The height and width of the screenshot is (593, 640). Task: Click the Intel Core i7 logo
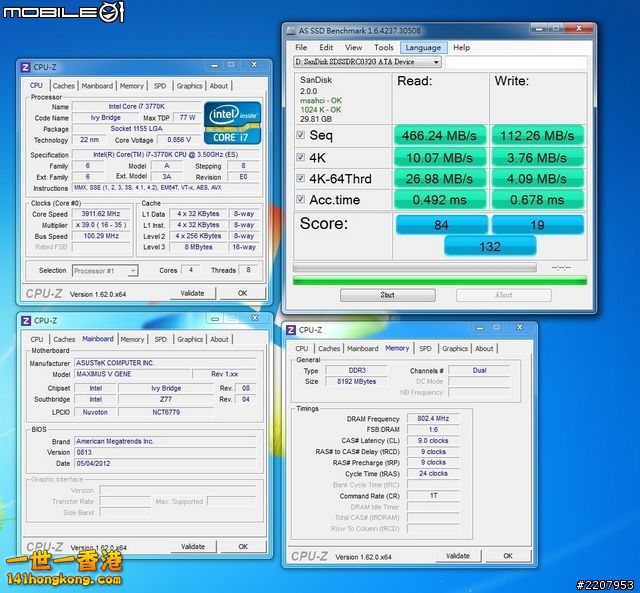click(x=232, y=122)
